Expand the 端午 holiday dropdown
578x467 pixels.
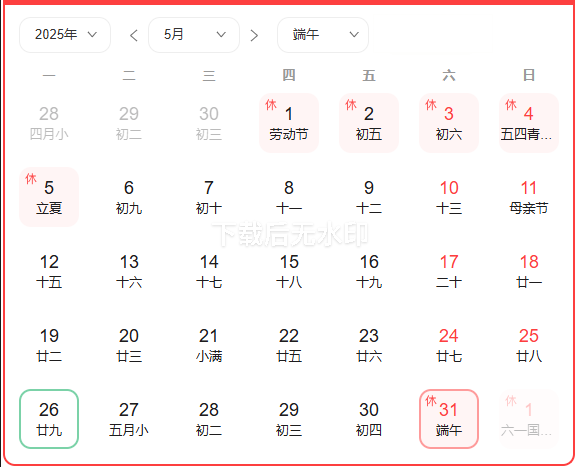point(323,35)
